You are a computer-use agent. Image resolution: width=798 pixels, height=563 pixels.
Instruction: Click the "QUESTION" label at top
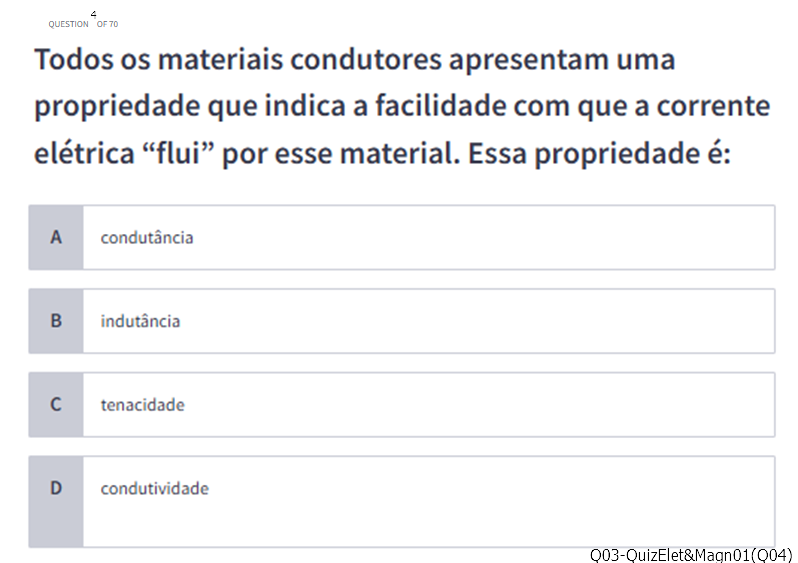[x=68, y=24]
